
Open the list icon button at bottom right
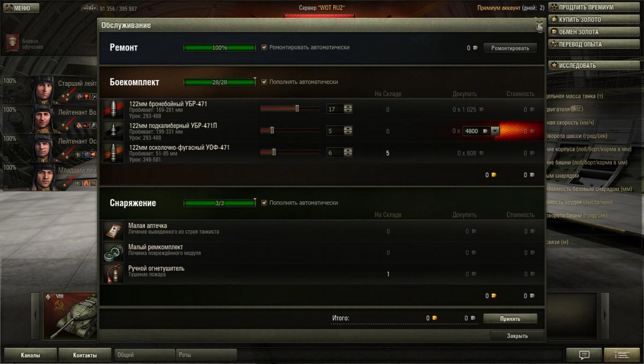[621, 355]
